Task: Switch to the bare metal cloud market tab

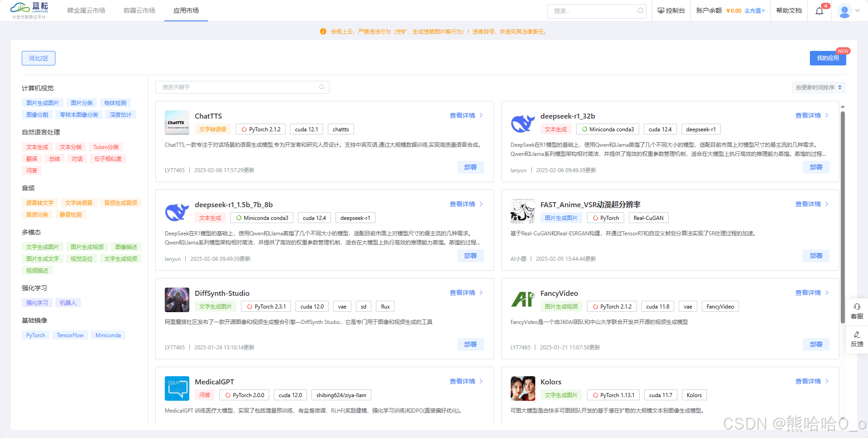Action: coord(86,10)
